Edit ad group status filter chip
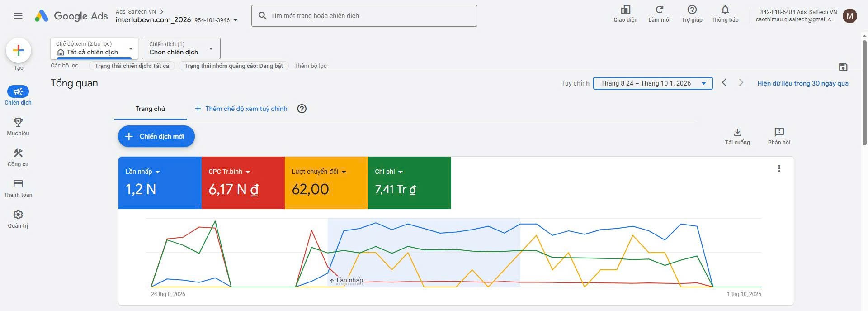This screenshot has height=311, width=868. 234,66
